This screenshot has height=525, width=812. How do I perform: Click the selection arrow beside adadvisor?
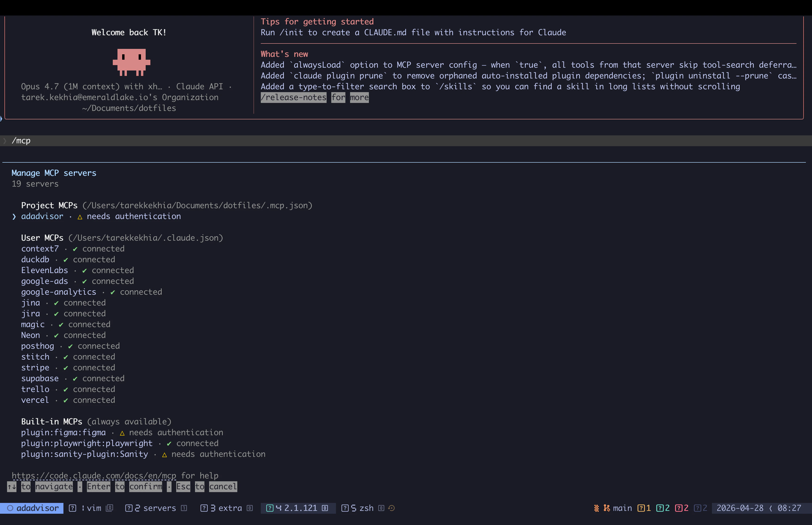14,216
